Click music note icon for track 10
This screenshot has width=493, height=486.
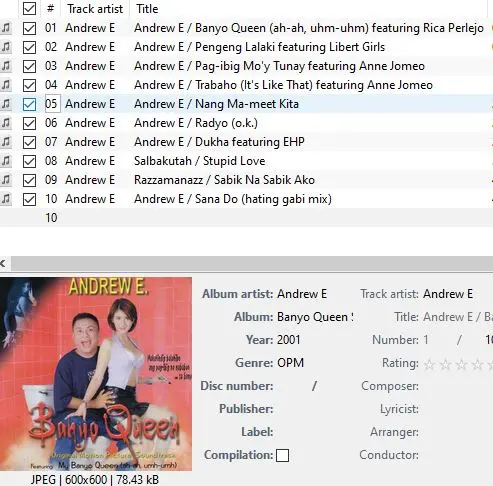(6, 199)
